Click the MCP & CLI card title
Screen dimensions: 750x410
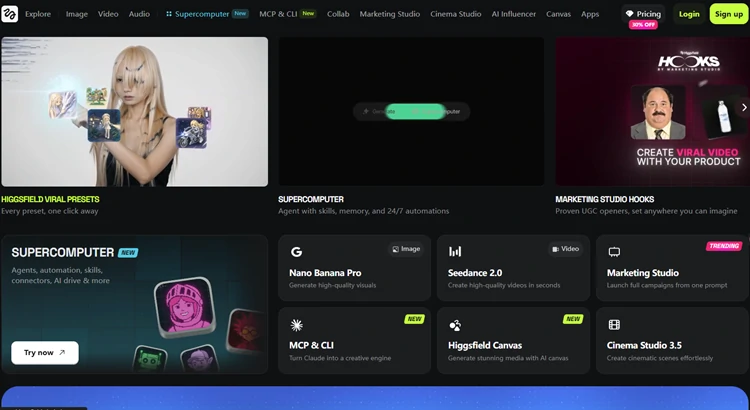point(311,345)
